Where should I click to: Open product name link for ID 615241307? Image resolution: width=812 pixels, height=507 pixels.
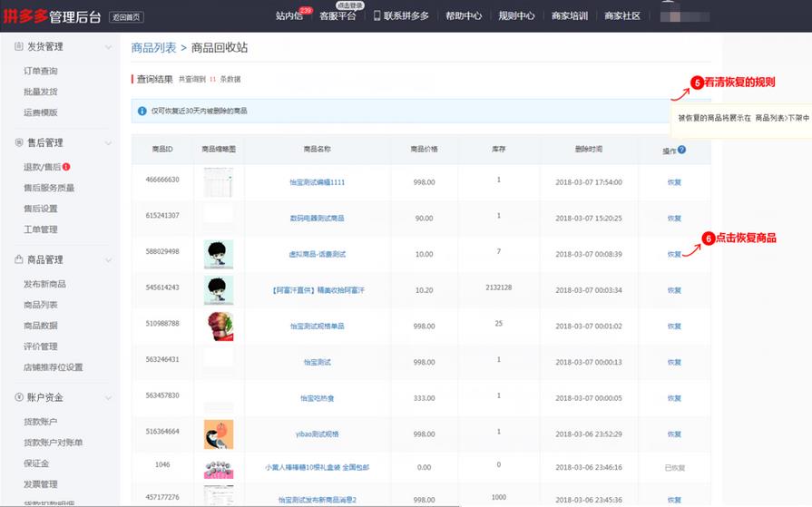coord(317,218)
